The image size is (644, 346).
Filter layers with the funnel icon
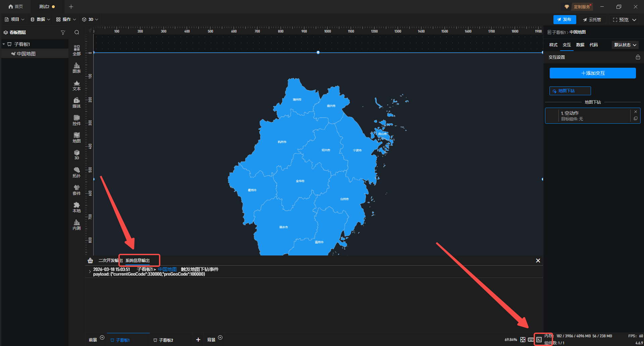(x=63, y=33)
